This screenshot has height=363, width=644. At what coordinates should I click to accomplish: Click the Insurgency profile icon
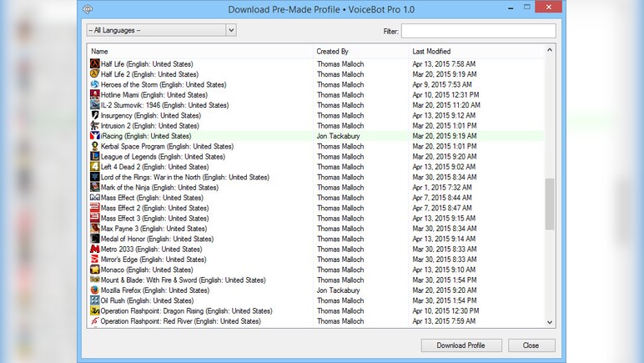95,115
